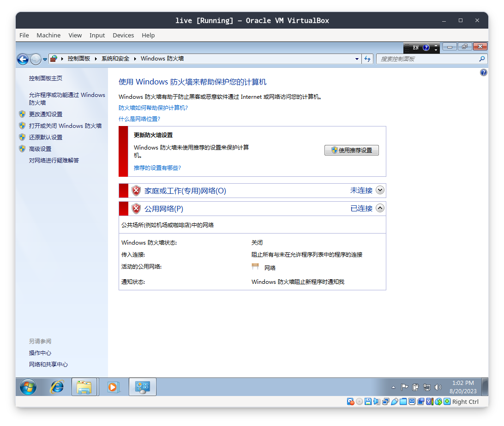
Task: Open the Windows Start orb
Action: point(28,387)
